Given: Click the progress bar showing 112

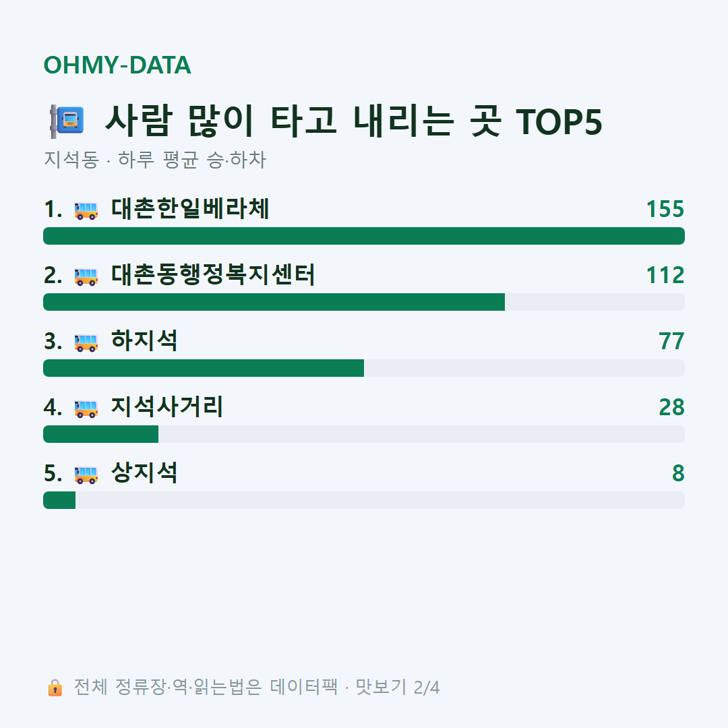Looking at the screenshot, I should [364, 302].
